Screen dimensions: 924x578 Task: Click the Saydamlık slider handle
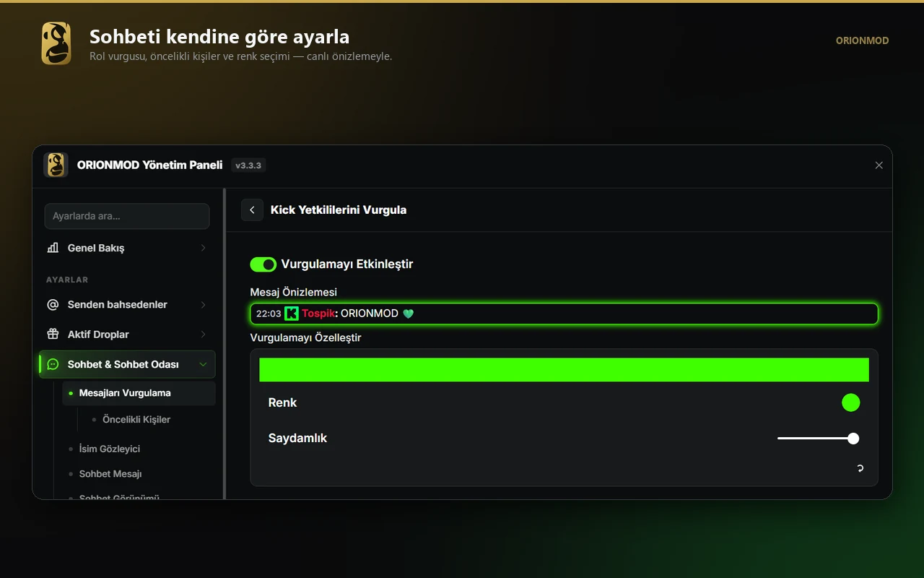tap(853, 439)
